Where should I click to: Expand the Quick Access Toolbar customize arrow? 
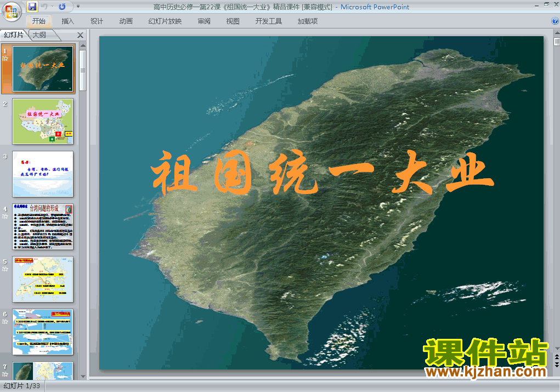(x=78, y=7)
